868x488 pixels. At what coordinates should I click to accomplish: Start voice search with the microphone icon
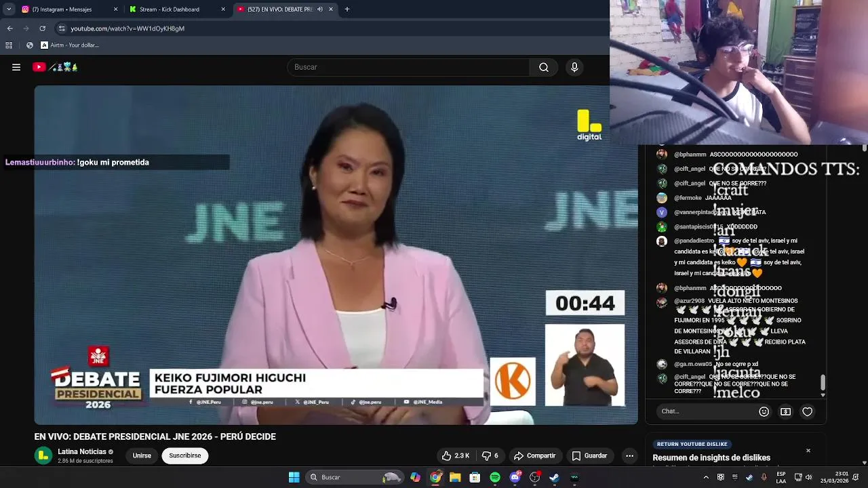click(574, 67)
